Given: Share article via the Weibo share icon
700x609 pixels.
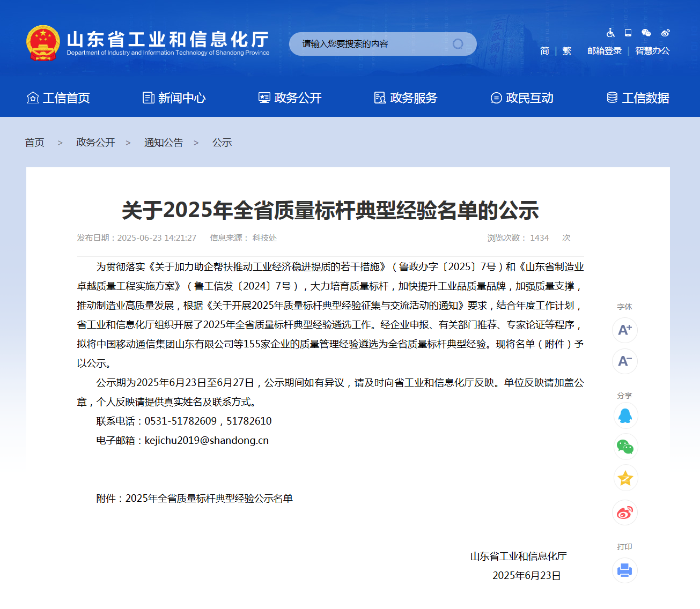Looking at the screenshot, I should pos(624,513).
